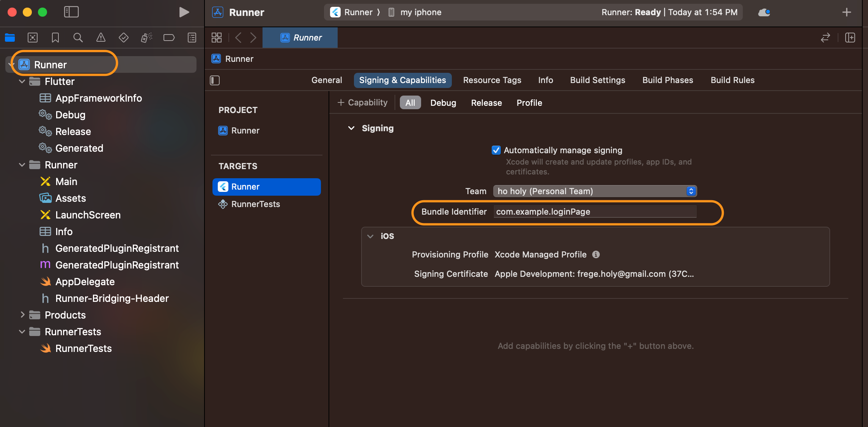Open the issue navigator warning icon
The width and height of the screenshot is (868, 427).
[101, 38]
